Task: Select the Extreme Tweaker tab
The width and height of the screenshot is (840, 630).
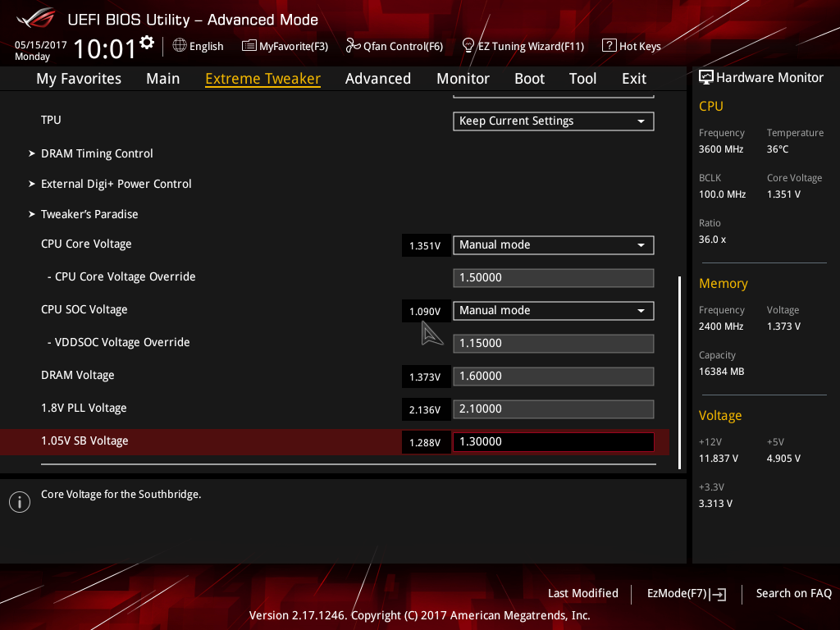Action: click(x=262, y=79)
